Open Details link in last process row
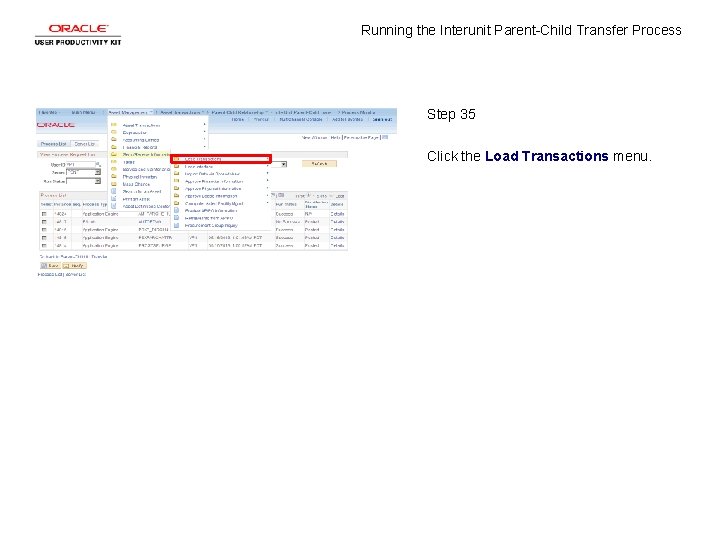 (x=337, y=246)
